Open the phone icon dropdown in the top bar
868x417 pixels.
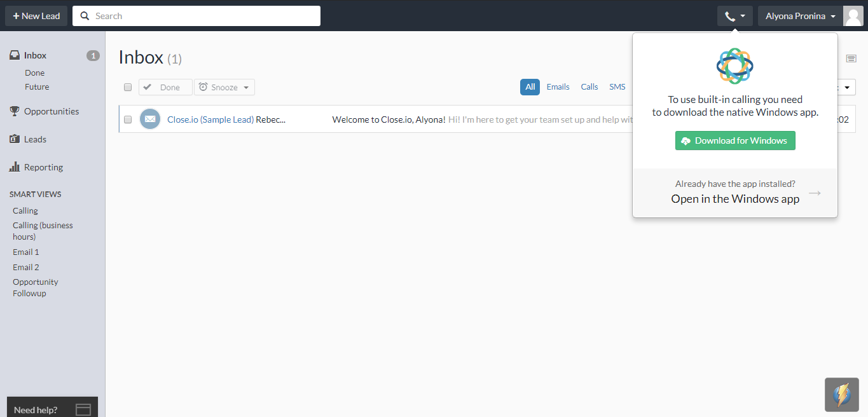(734, 15)
